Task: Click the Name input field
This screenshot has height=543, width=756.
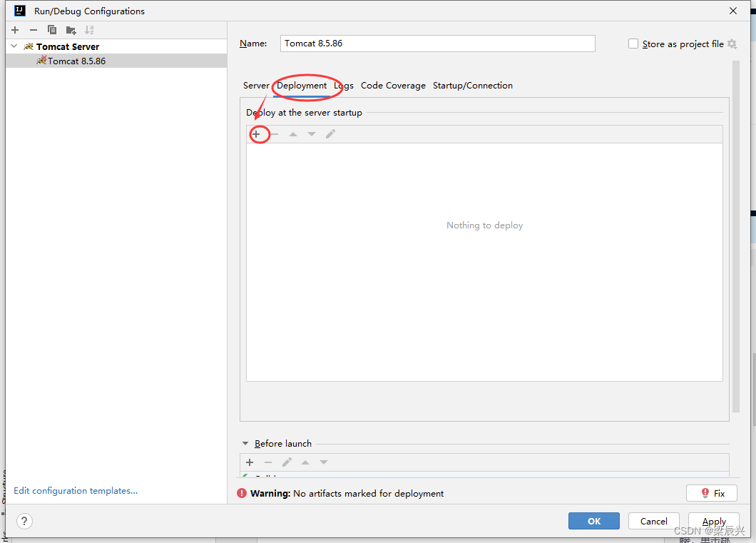Action: tap(438, 44)
